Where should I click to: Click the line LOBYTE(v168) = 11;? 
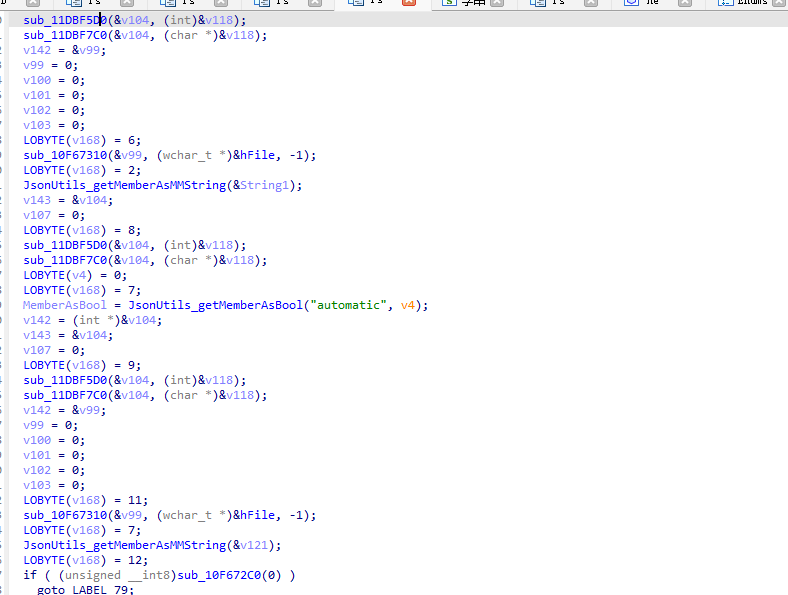(85, 501)
